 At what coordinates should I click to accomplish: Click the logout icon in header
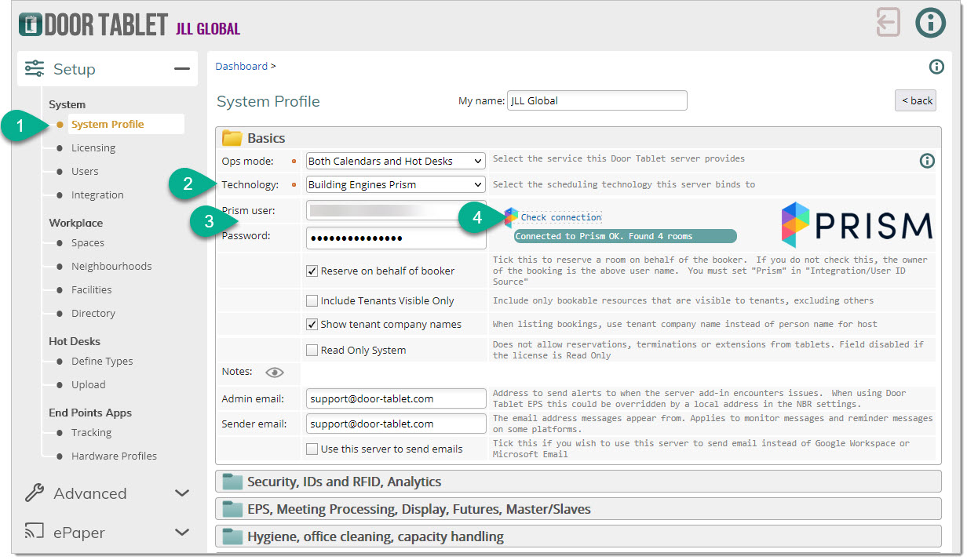point(889,23)
